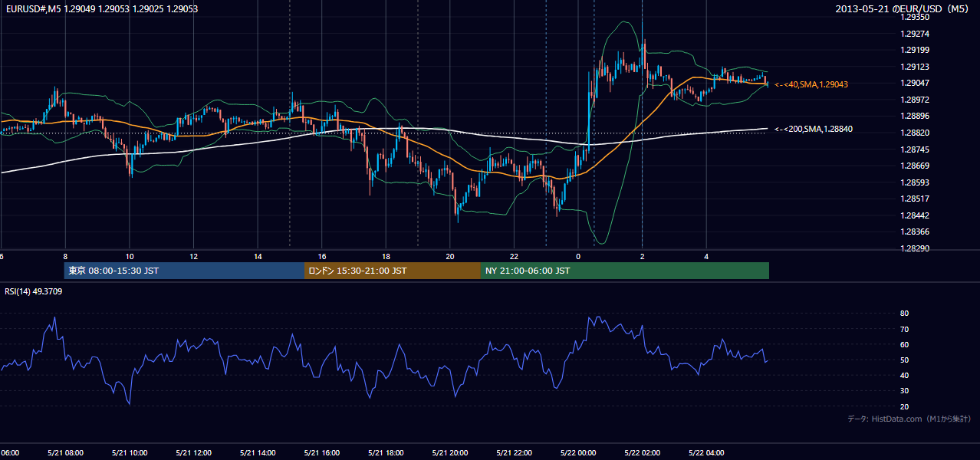Image resolution: width=980 pixels, height=460 pixels.
Task: Click the bottom timeline label 5/21 10:00
Action: click(129, 452)
